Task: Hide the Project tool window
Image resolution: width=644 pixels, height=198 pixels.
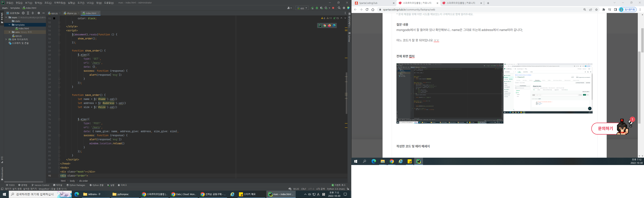Action: click(44, 13)
